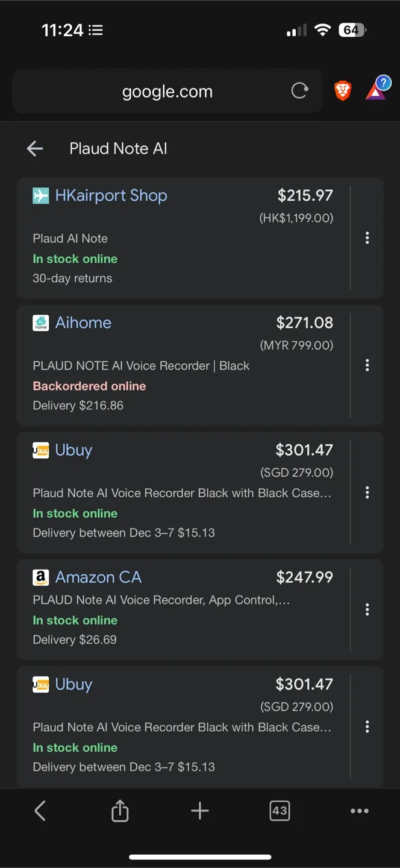Viewport: 400px width, 868px height.
Task: Go back using the bottom toolbar chevron
Action: [40, 811]
